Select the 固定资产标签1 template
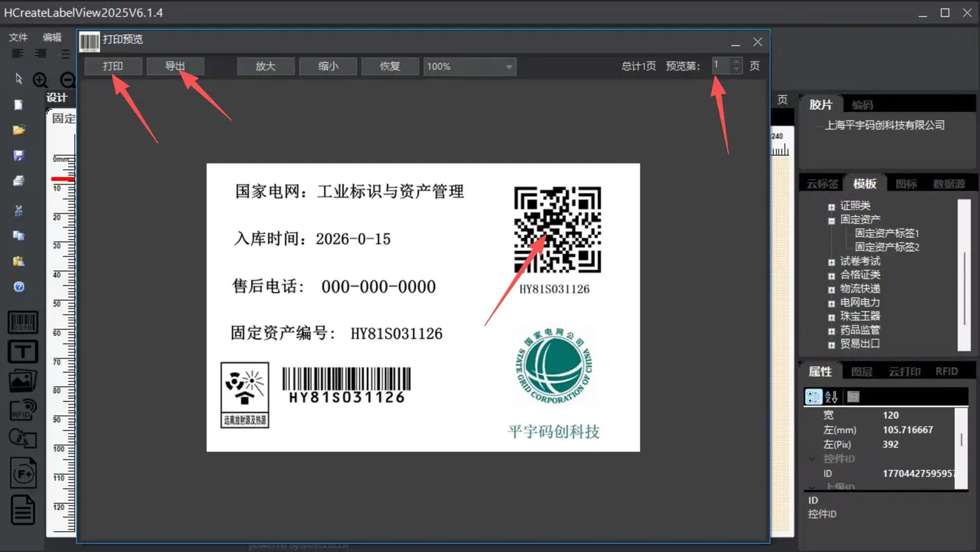The height and width of the screenshot is (552, 980). (887, 233)
